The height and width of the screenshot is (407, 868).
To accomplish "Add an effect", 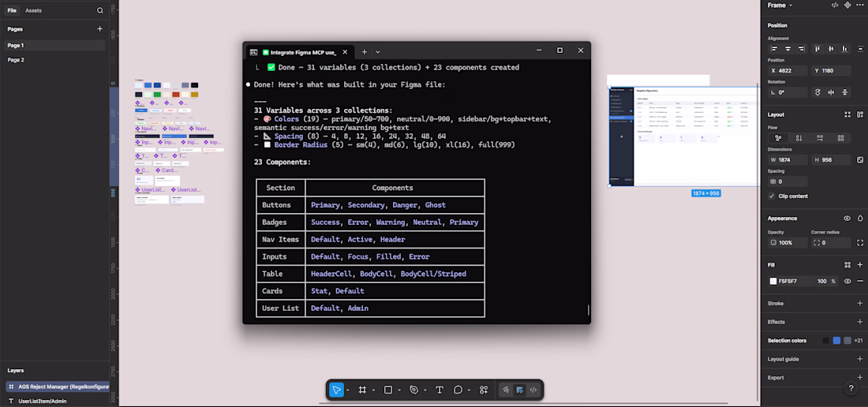I will coord(859,322).
